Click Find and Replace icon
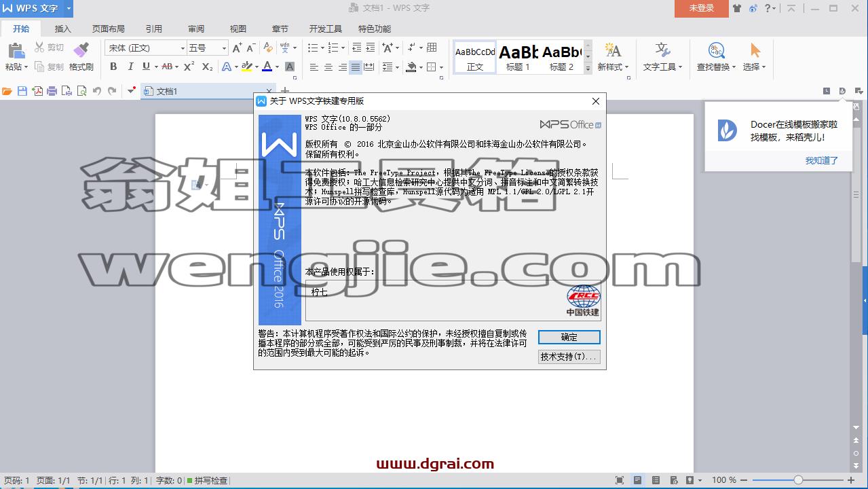 pyautogui.click(x=716, y=50)
